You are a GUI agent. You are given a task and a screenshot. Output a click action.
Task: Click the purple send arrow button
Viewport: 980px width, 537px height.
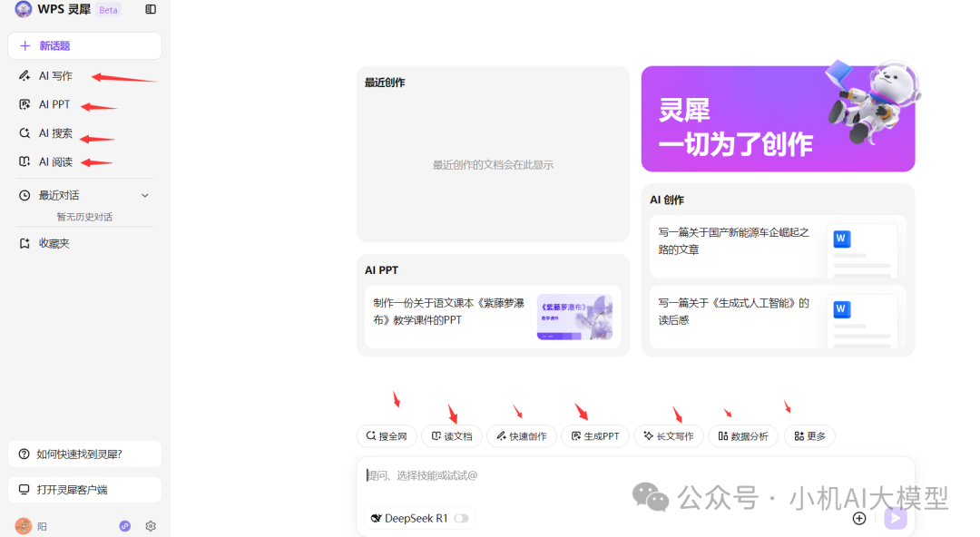(x=896, y=518)
